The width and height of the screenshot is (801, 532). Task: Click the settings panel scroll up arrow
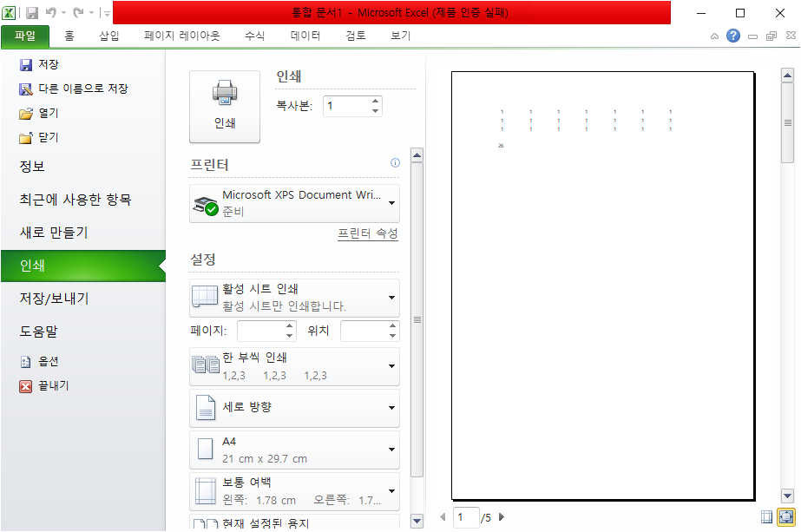[417, 155]
